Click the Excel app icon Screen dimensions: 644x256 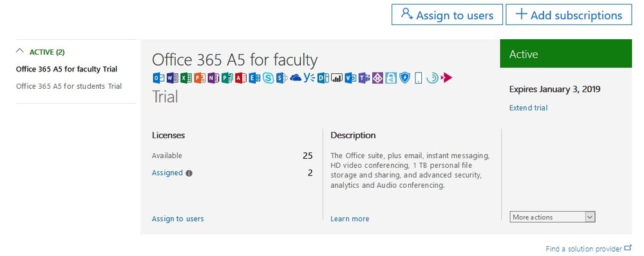tap(186, 78)
